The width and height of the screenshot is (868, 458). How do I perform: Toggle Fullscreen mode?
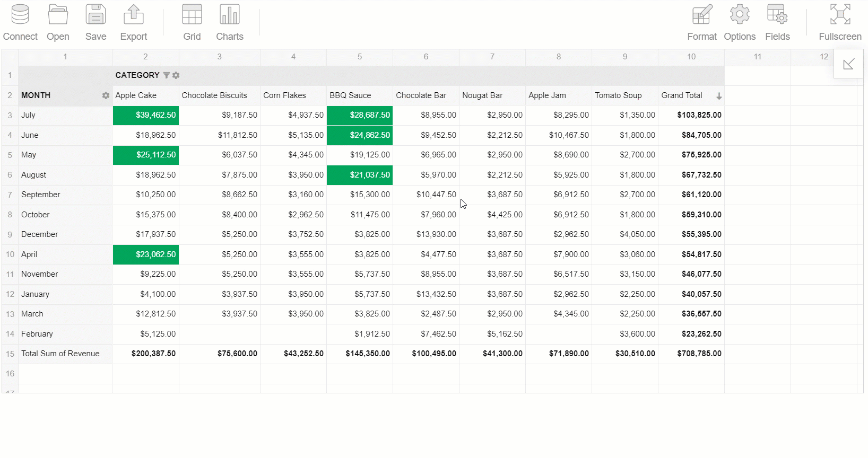tap(840, 23)
